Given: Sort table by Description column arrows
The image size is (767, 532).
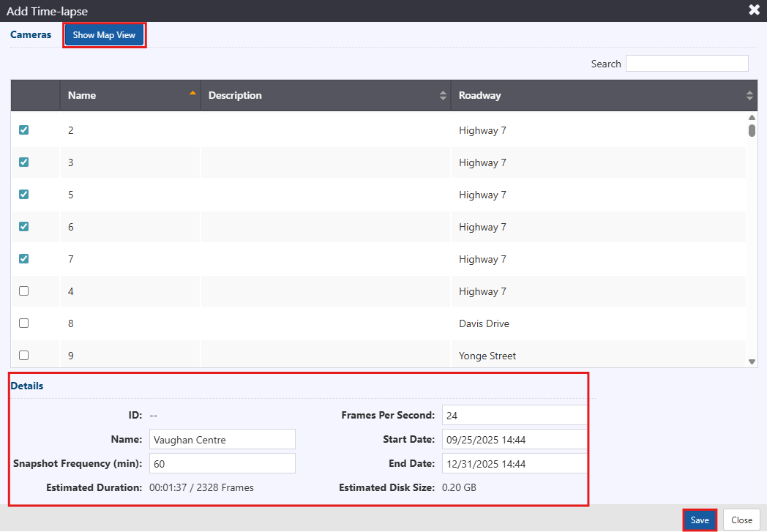Looking at the screenshot, I should [443, 95].
